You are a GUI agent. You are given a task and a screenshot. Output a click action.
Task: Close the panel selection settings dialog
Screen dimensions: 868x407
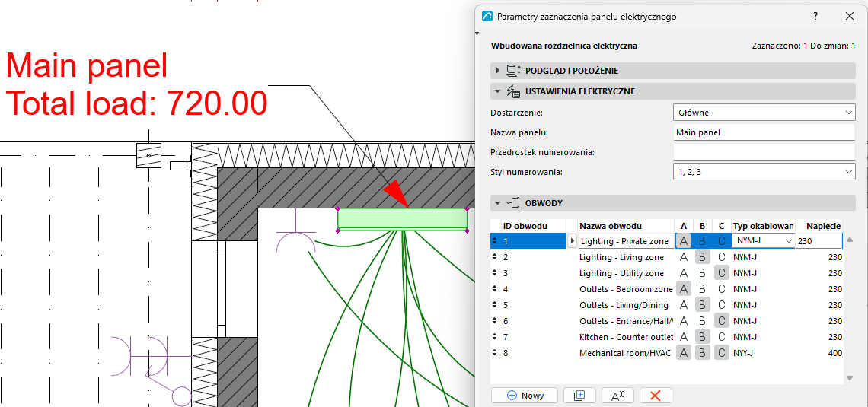849,16
